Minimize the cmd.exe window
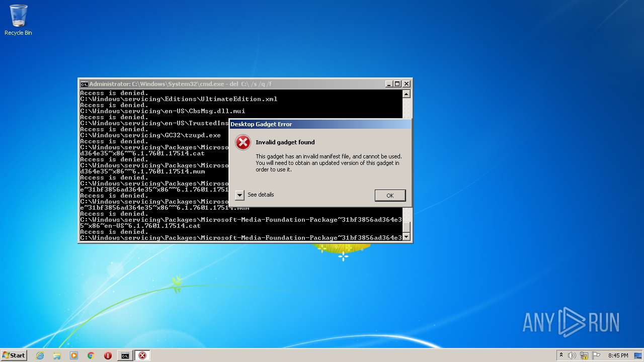 (389, 84)
